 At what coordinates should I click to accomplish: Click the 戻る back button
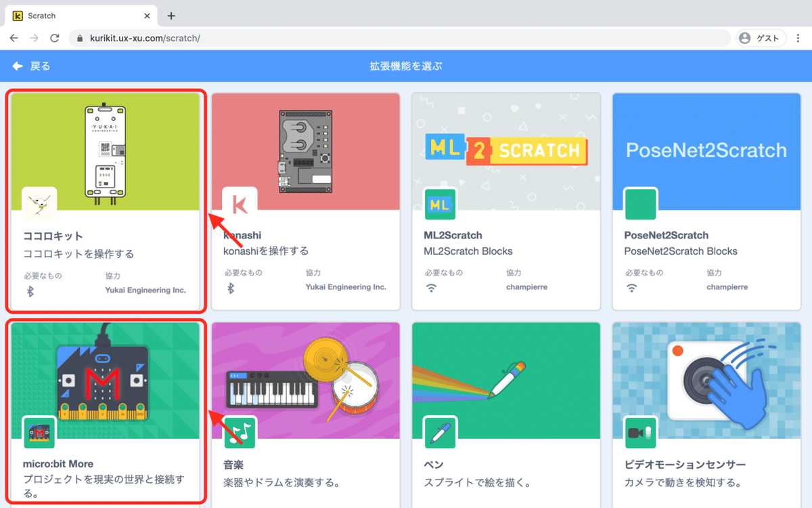coord(30,66)
